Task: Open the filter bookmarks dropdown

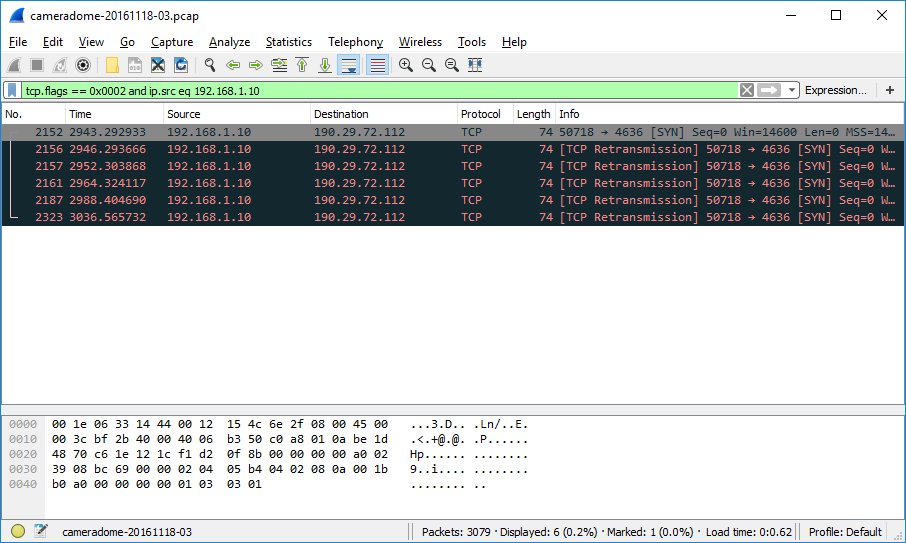Action: click(x=12, y=90)
